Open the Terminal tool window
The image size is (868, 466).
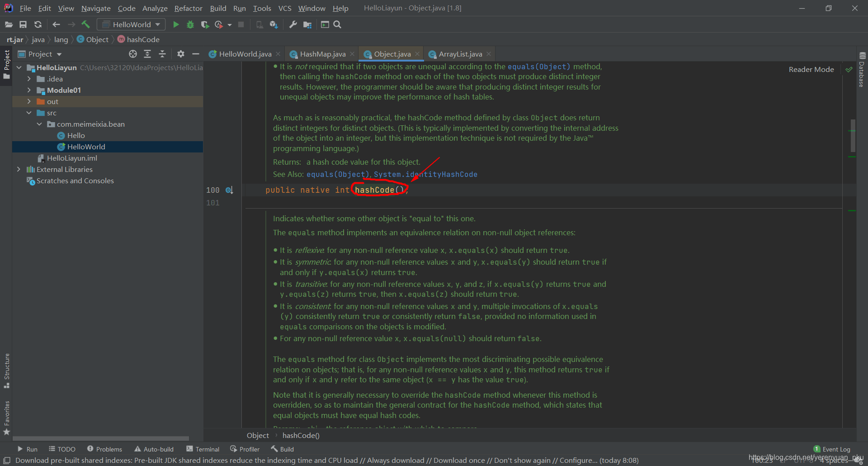[x=203, y=449]
